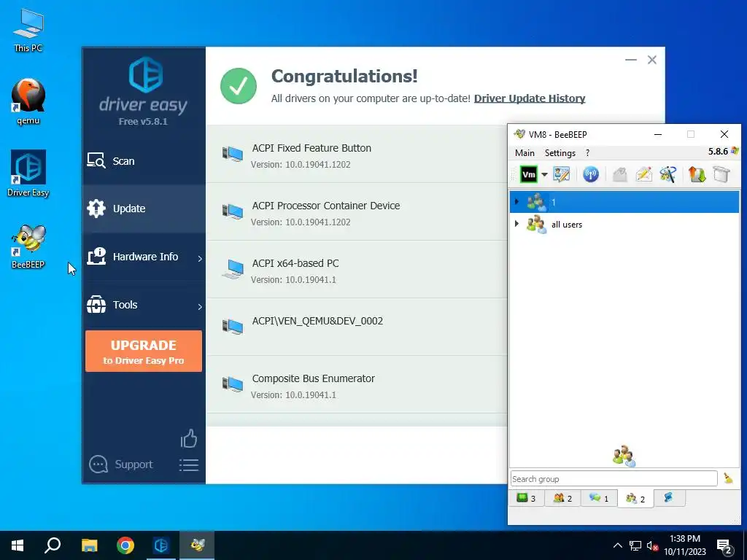This screenshot has width=747, height=560.
Task: Clear search with the broom icon
Action: (x=728, y=478)
